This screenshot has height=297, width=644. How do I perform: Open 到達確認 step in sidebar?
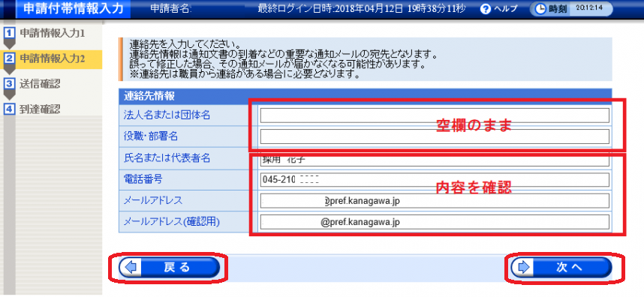point(40,109)
